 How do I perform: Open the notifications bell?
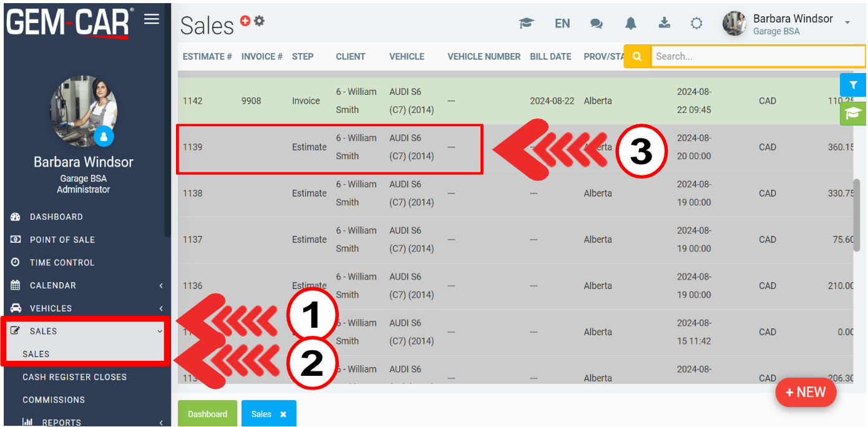coord(631,24)
